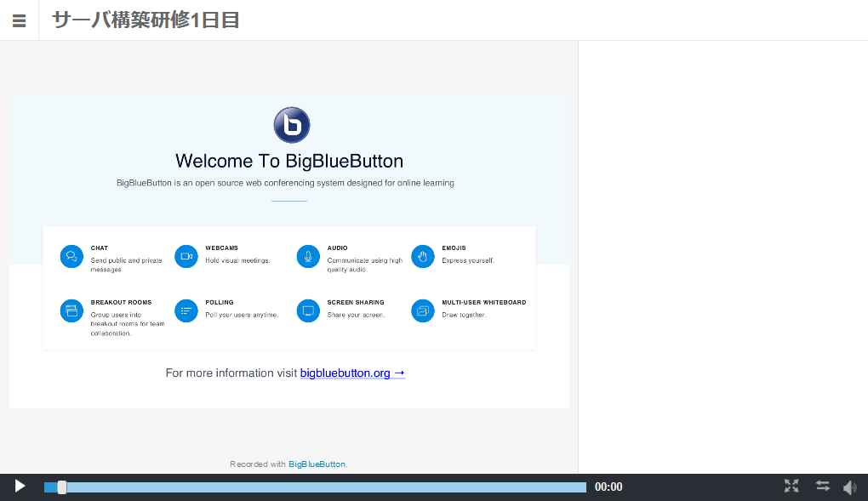Play the recording
The width and height of the screenshot is (868, 501).
[20, 487]
